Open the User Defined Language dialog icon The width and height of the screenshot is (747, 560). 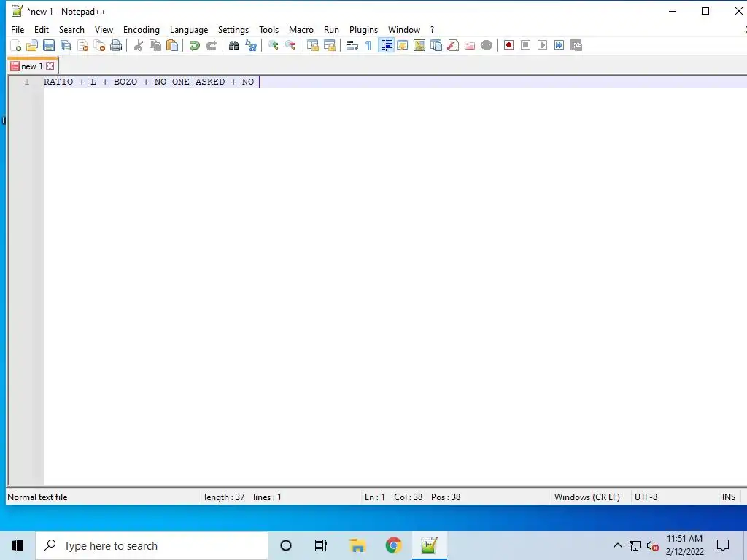[403, 45]
